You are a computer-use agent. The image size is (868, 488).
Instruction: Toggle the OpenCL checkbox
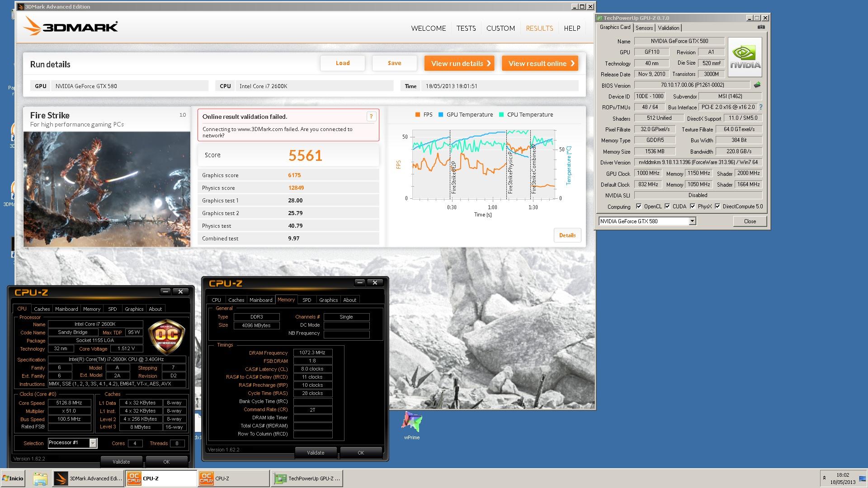pos(639,206)
